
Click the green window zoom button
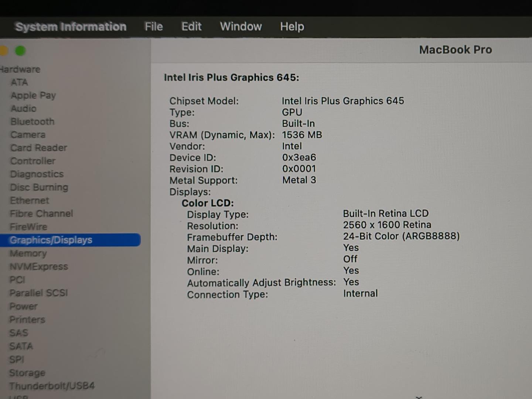point(20,51)
